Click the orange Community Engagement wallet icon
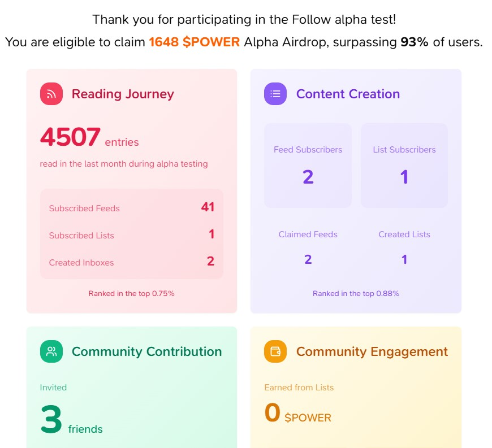Screen dimensions: 492x448 275,351
